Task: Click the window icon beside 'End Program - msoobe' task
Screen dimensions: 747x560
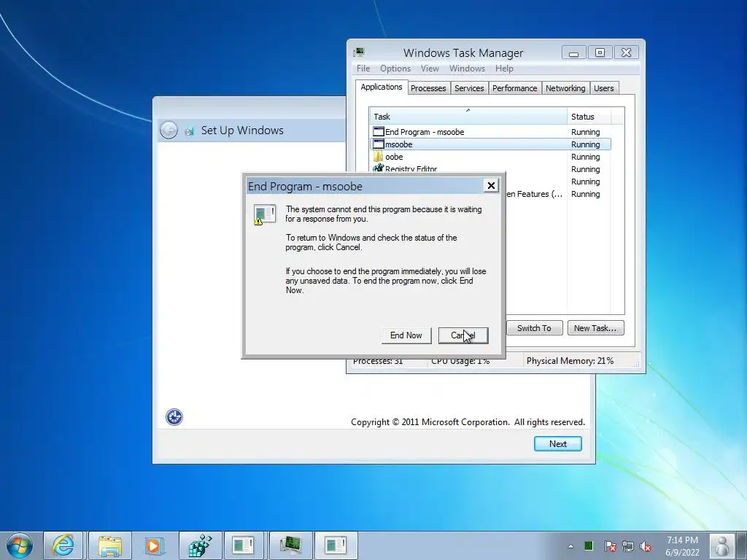Action: pyautogui.click(x=379, y=131)
